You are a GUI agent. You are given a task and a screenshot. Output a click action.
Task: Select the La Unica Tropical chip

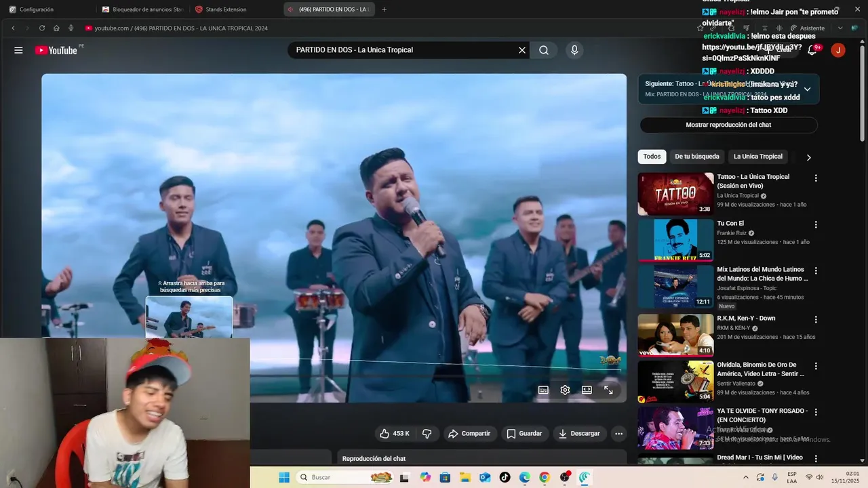click(757, 157)
